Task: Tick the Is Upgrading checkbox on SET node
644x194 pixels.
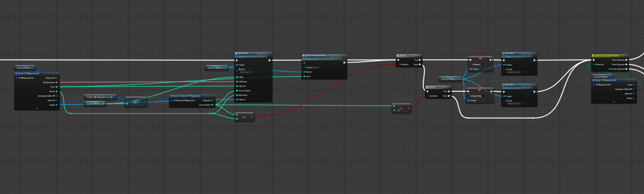Action: [x=483, y=96]
